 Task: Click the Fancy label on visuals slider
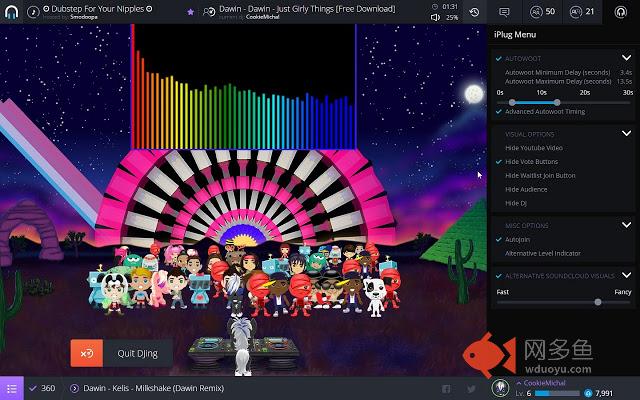(622, 292)
